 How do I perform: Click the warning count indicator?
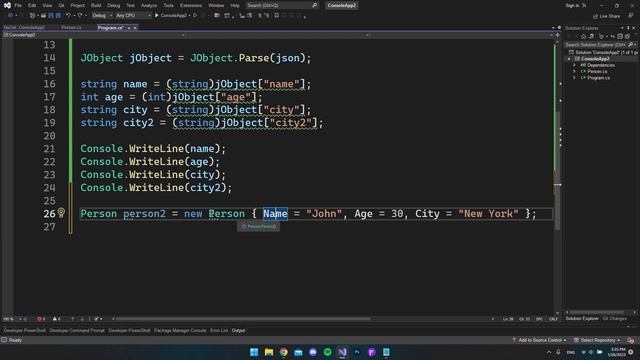[x=56, y=319]
